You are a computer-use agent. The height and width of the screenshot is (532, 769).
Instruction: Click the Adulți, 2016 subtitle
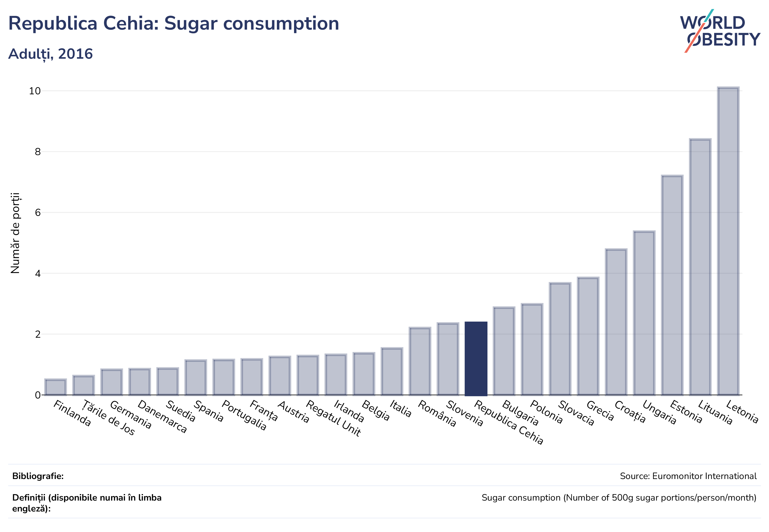50,54
